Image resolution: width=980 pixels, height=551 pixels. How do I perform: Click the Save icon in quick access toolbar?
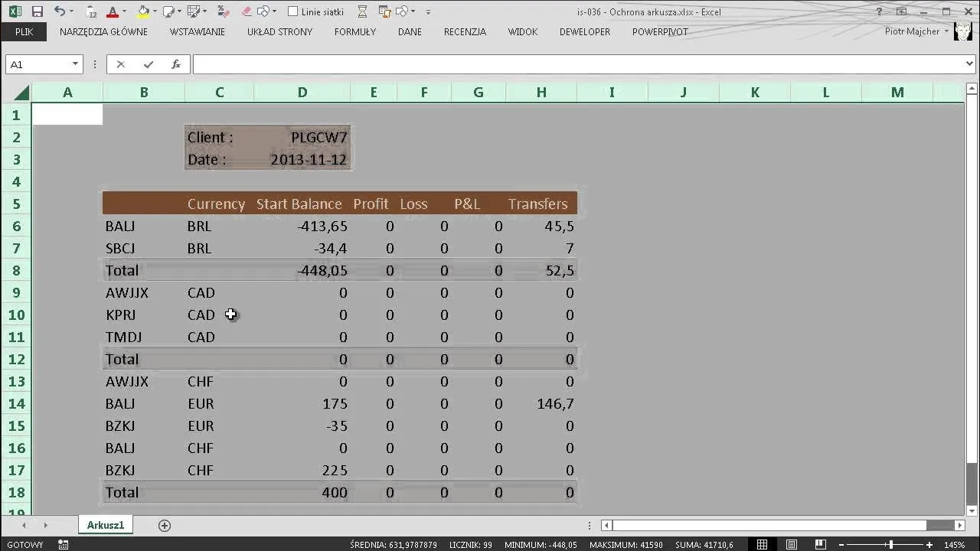click(x=37, y=11)
